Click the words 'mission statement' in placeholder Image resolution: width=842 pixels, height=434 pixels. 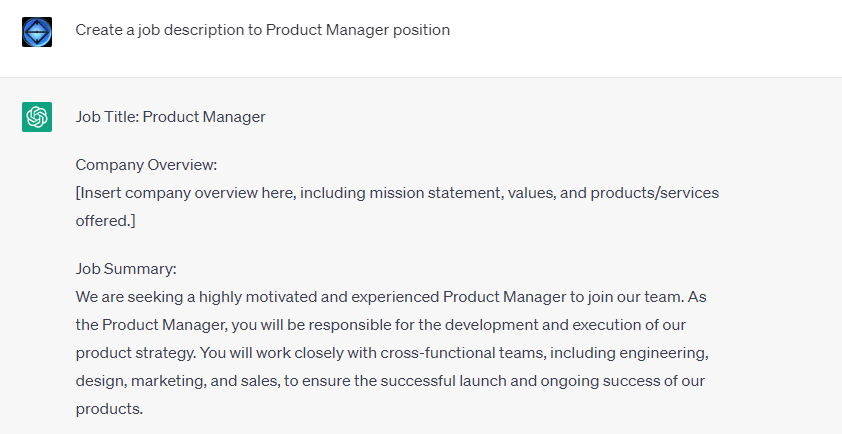click(x=435, y=193)
